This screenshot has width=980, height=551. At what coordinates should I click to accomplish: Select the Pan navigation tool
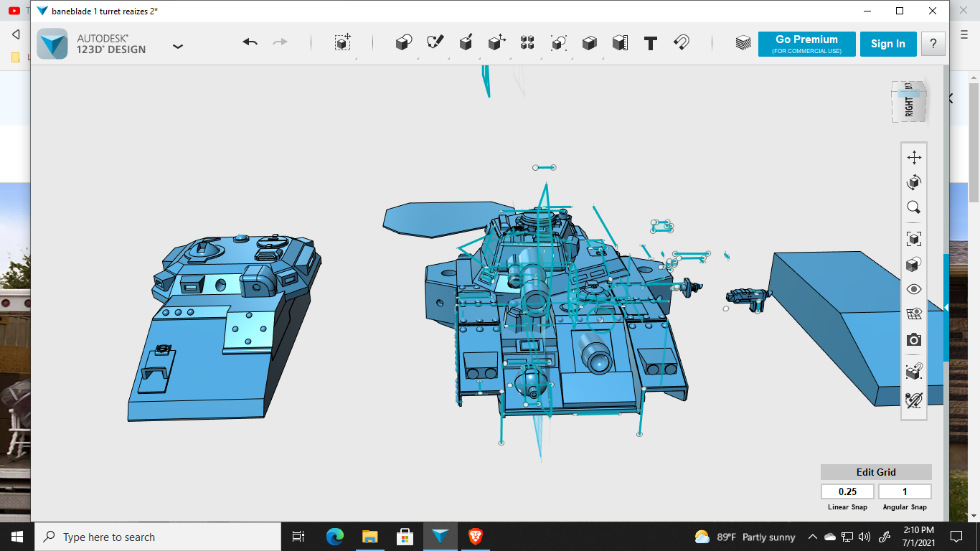[x=914, y=157]
